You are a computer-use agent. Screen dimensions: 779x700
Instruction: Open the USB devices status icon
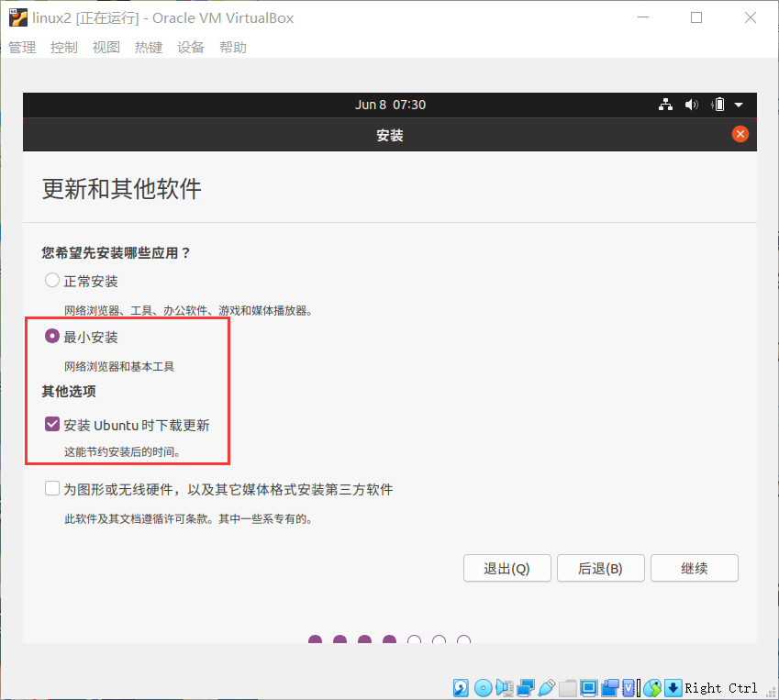pos(547,688)
